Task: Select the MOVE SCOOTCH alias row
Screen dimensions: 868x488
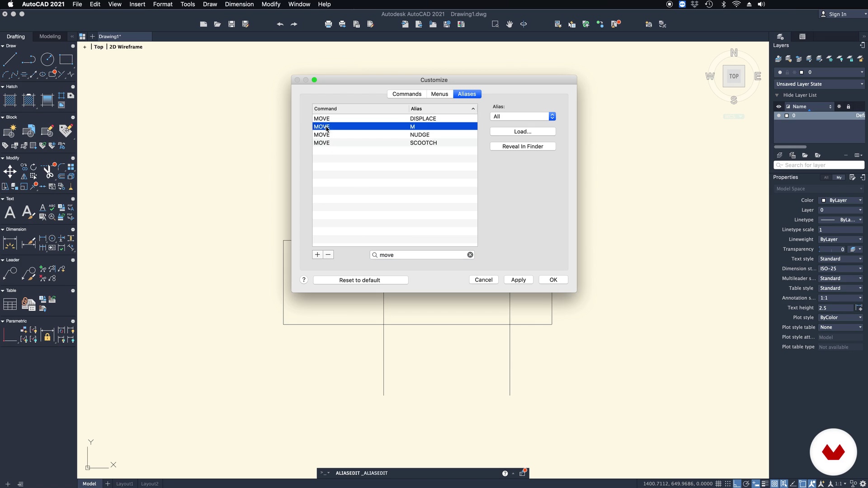Action: pos(395,143)
